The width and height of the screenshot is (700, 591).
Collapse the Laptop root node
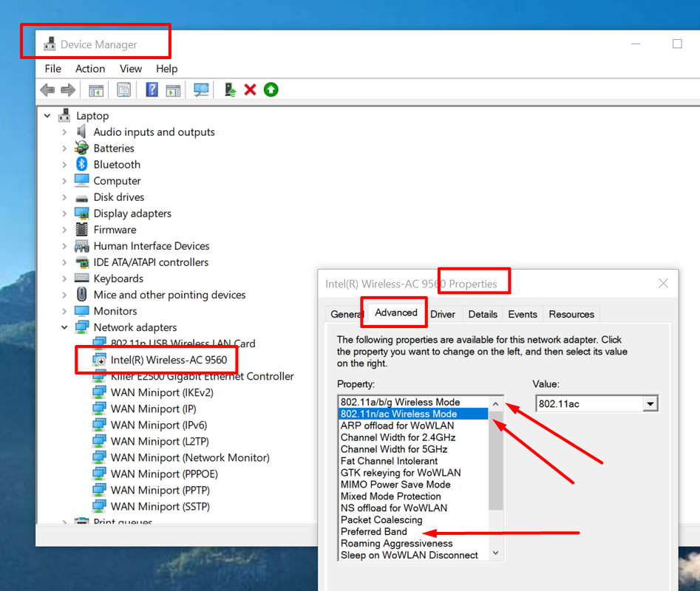47,115
